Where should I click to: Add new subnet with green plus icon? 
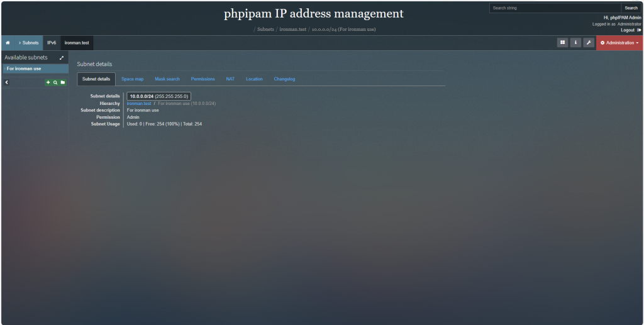pyautogui.click(x=48, y=82)
